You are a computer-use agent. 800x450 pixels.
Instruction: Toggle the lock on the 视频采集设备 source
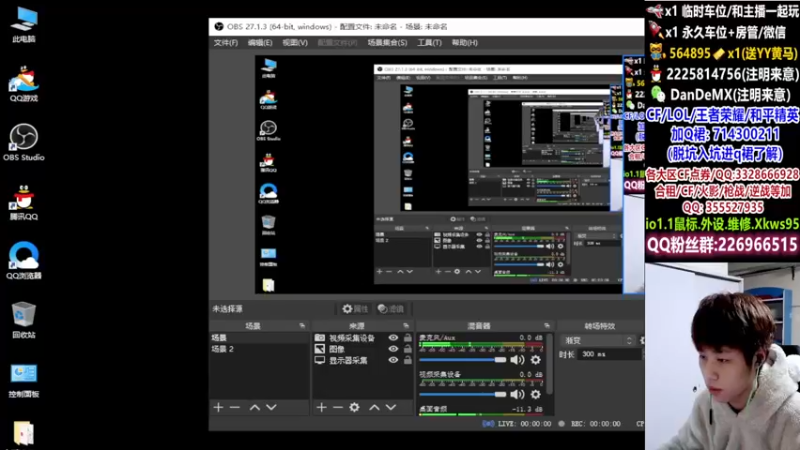[408, 338]
